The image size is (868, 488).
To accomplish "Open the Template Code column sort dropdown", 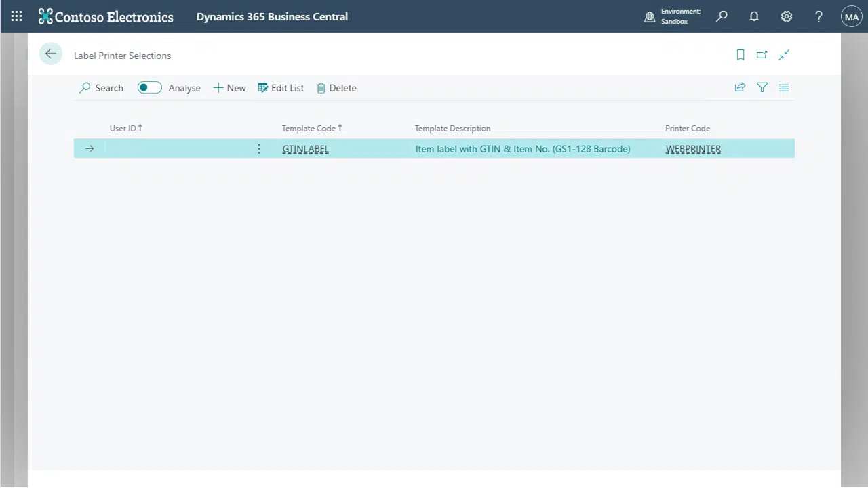I will point(311,128).
